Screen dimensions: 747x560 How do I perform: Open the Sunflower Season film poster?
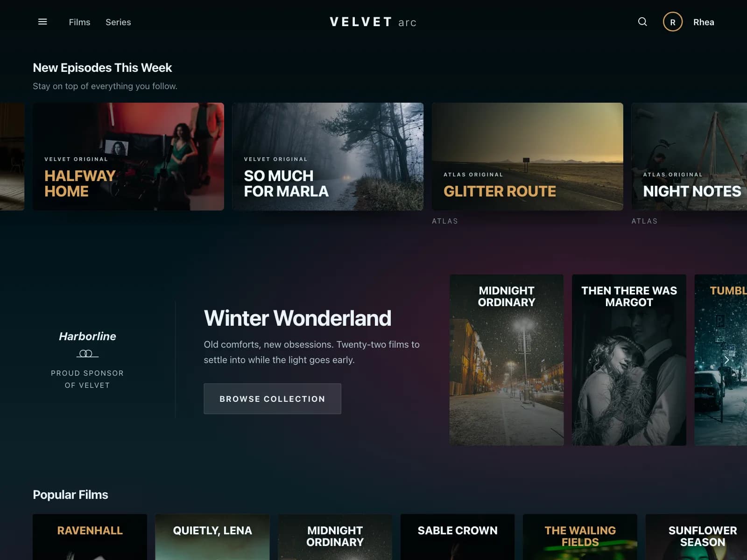[x=696, y=537]
